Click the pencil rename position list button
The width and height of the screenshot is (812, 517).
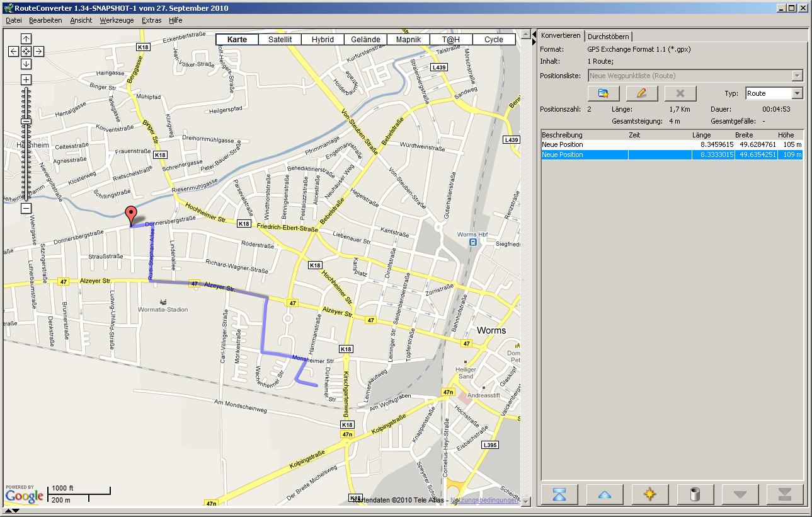pos(642,93)
